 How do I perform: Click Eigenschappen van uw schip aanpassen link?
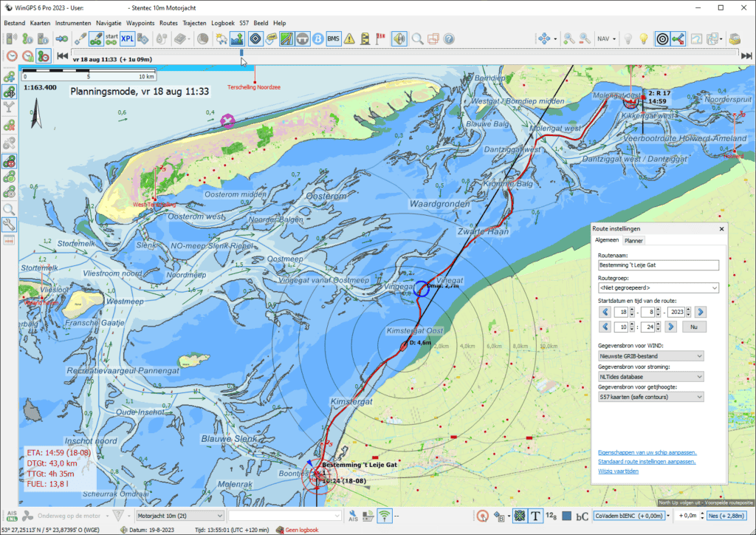point(647,452)
